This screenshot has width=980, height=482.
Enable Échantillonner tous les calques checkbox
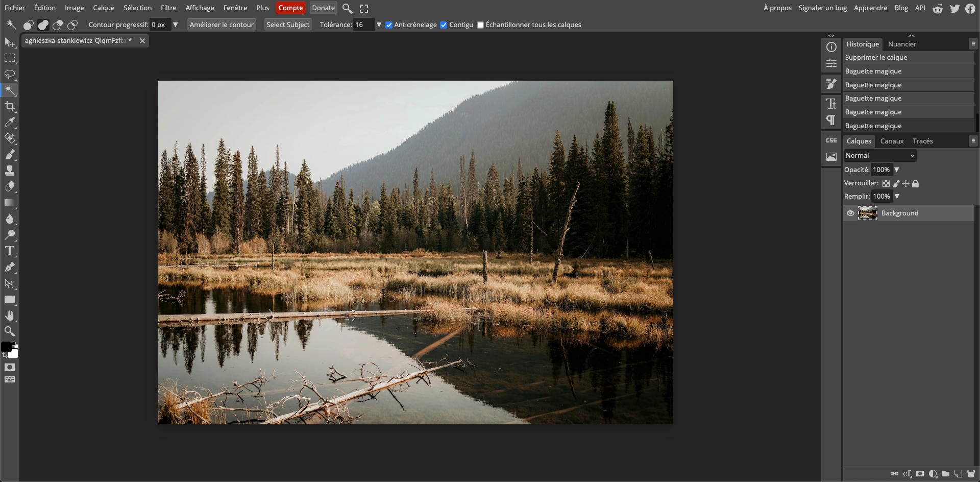480,25
